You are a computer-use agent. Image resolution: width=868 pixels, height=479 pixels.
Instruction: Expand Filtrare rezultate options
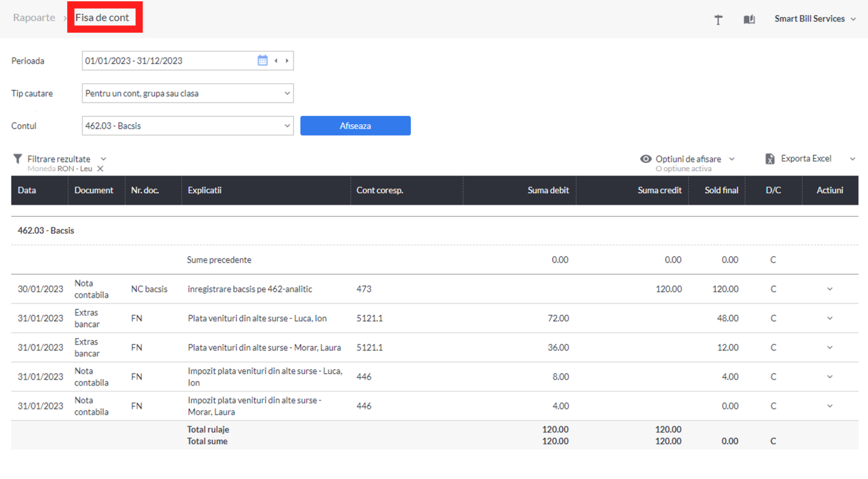coord(104,159)
